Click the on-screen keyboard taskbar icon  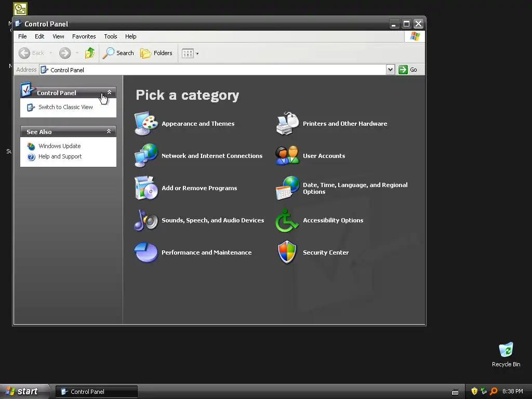tap(455, 392)
